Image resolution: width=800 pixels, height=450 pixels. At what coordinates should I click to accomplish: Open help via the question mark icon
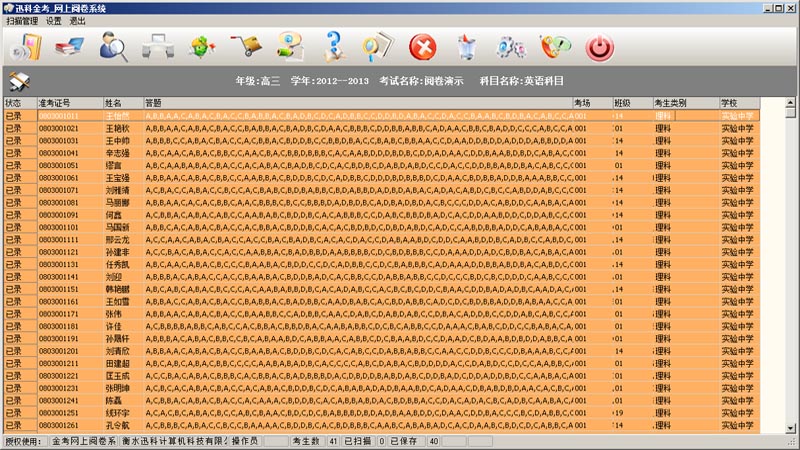335,47
